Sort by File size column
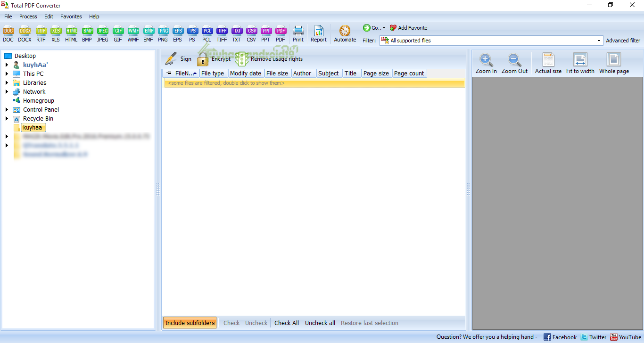 coord(278,73)
